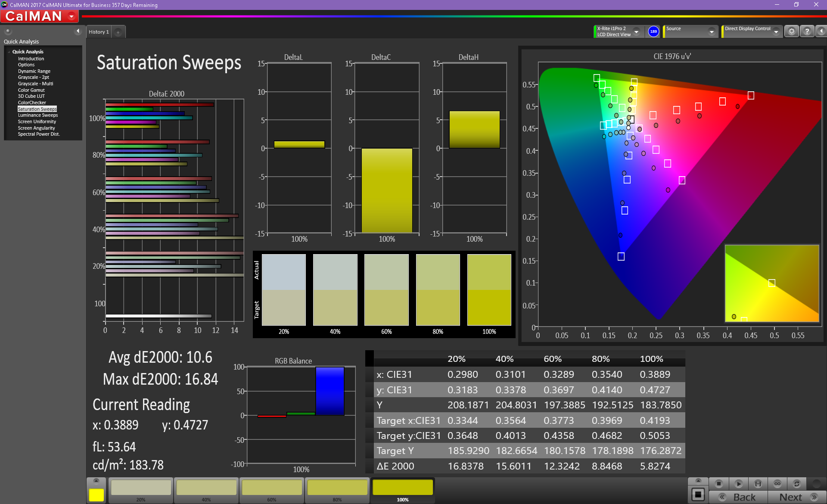Viewport: 827px width, 504px height.
Task: Open the X-Rite i1Pro 2 meter dropdown
Action: point(636,32)
